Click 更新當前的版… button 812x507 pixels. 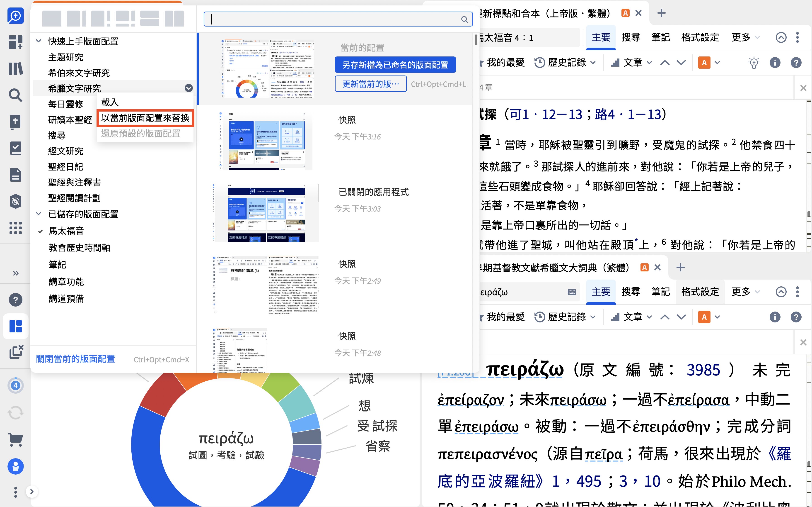pyautogui.click(x=370, y=84)
